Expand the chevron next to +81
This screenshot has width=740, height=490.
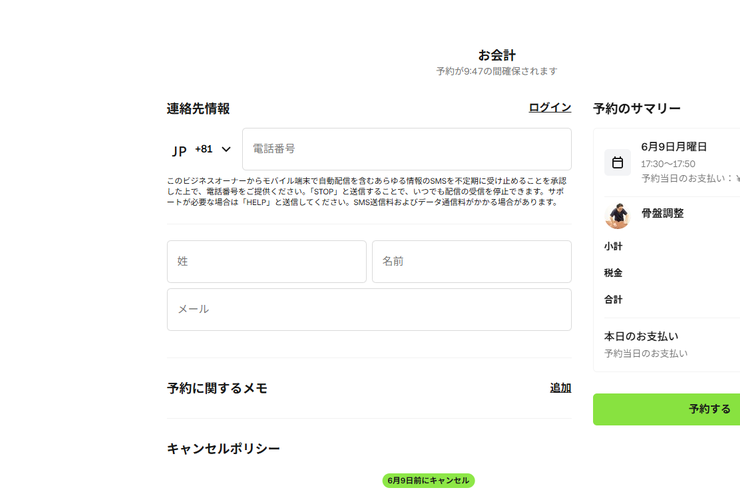coord(226,150)
